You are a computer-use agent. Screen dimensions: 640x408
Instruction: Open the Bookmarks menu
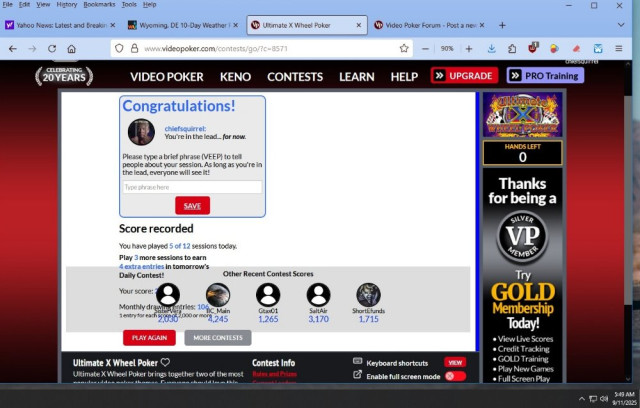click(99, 4)
